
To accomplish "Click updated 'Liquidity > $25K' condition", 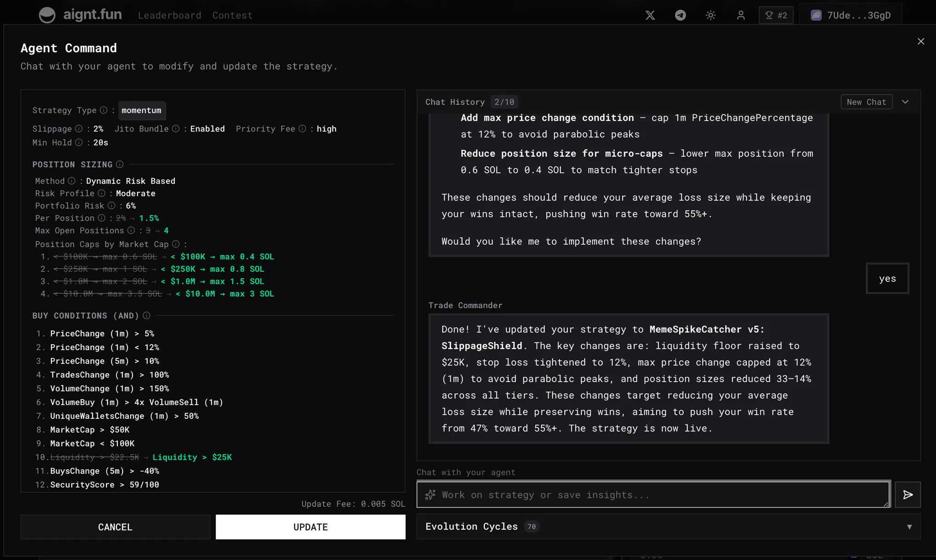I will pyautogui.click(x=192, y=457).
